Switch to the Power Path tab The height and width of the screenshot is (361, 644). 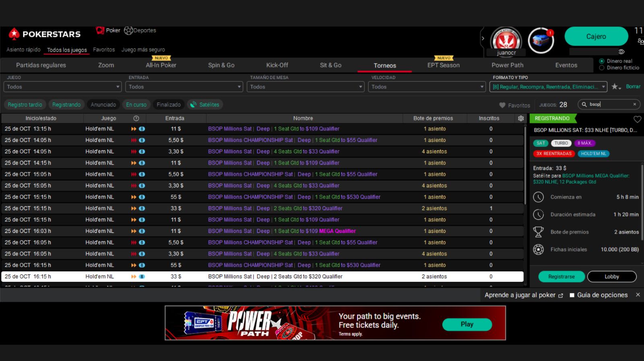click(508, 65)
